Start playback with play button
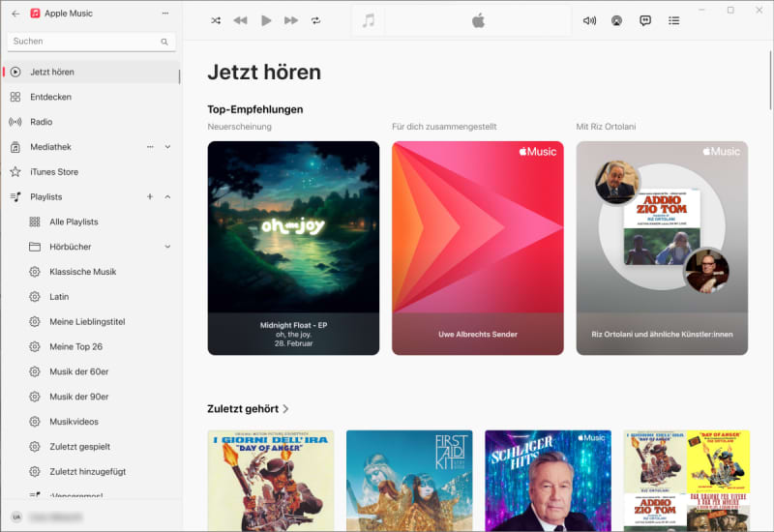 (266, 20)
